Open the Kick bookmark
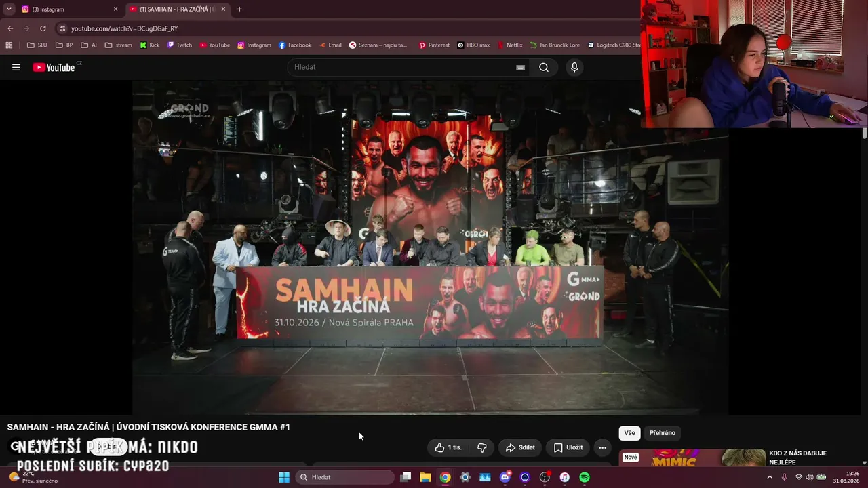This screenshot has width=868, height=488. [150, 45]
